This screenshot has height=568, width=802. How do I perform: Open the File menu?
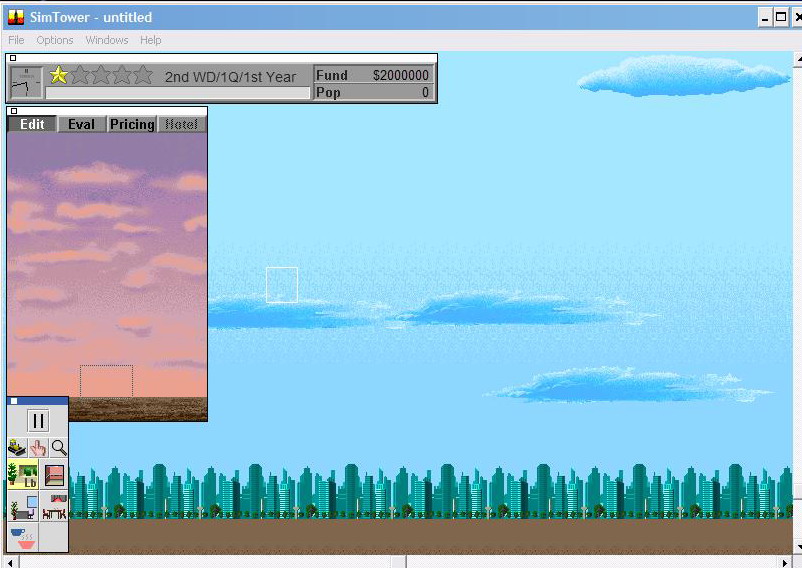click(16, 40)
